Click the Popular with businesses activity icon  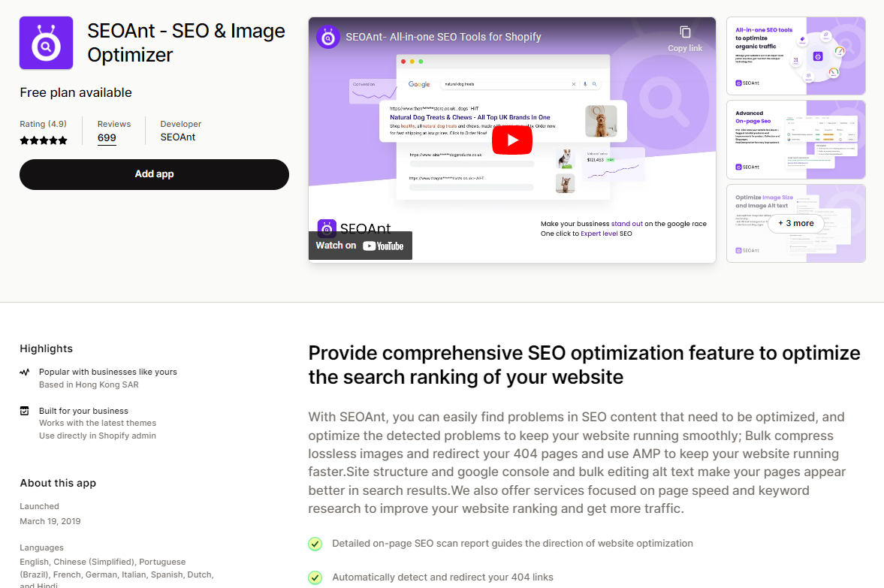[24, 372]
